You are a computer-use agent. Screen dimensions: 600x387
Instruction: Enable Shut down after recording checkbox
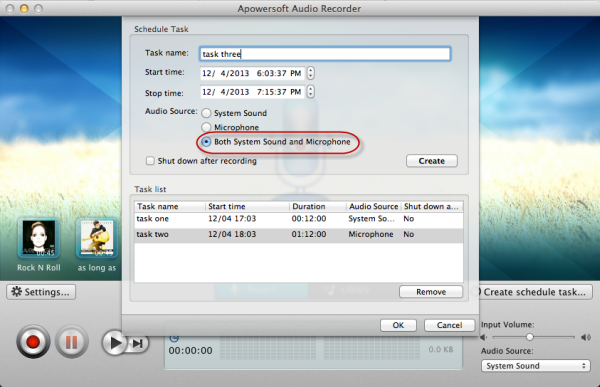[x=150, y=161]
